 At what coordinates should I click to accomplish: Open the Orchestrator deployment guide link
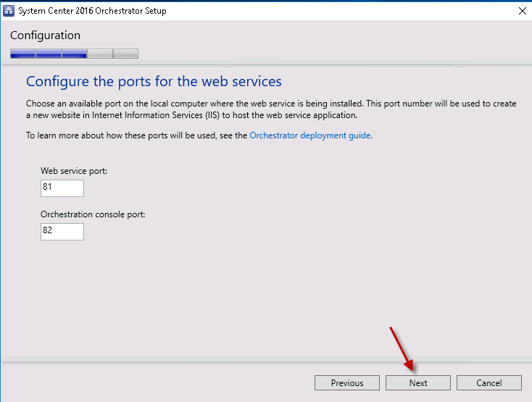[x=311, y=135]
